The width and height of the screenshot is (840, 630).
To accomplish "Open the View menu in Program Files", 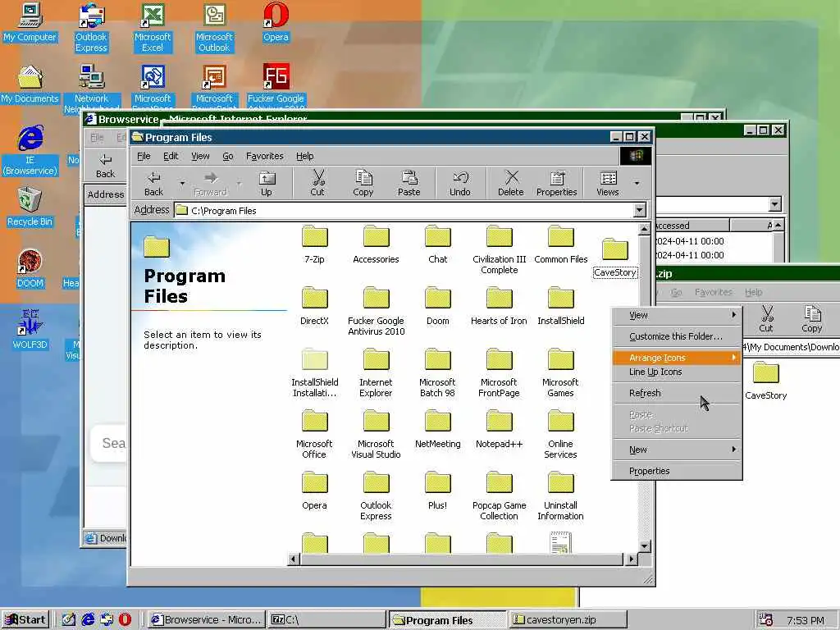I will click(200, 156).
